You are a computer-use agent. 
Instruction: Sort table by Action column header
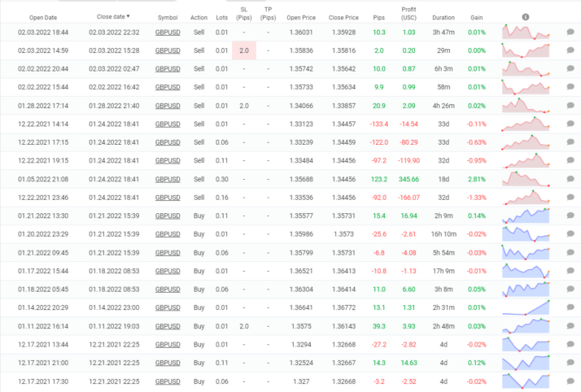[199, 17]
